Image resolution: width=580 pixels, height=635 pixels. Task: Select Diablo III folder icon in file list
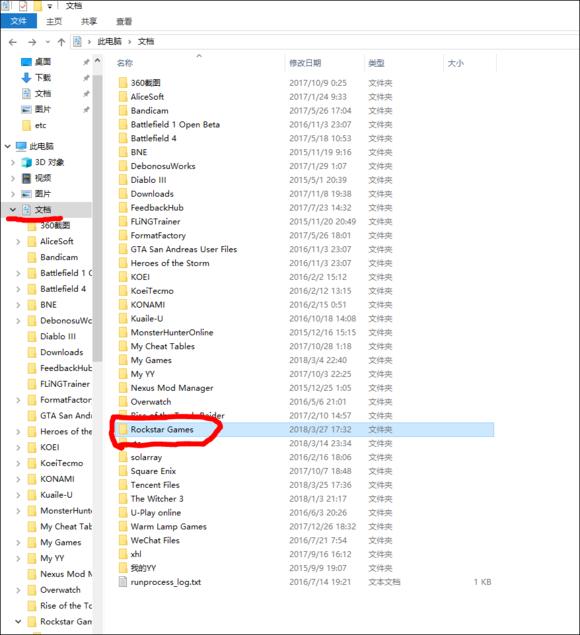pyautogui.click(x=123, y=180)
